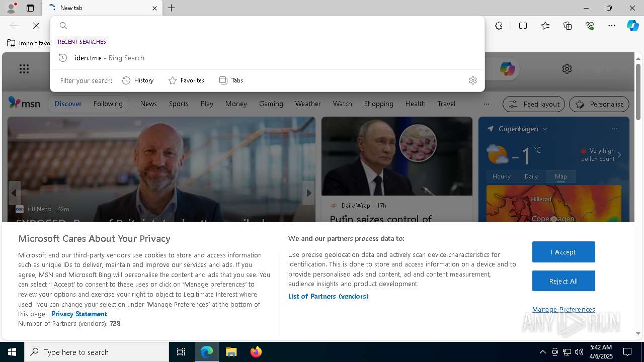Open the notification center icon
Image resolution: width=644 pixels, height=362 pixels.
pos(627,352)
